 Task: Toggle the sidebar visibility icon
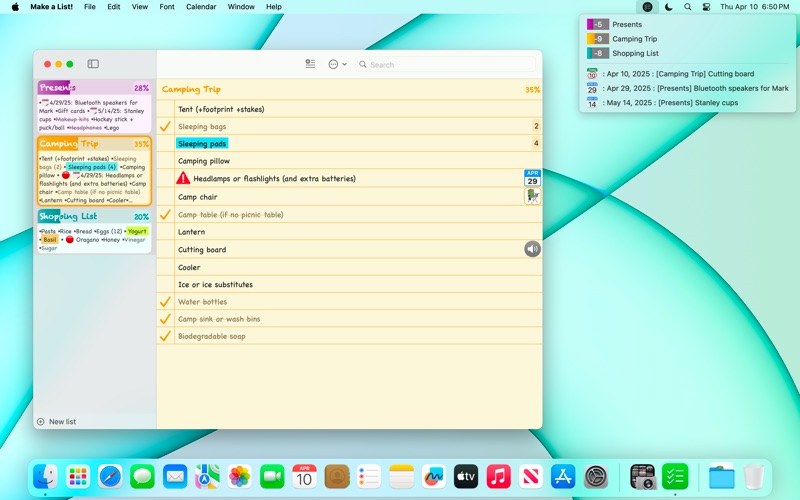pos(93,64)
